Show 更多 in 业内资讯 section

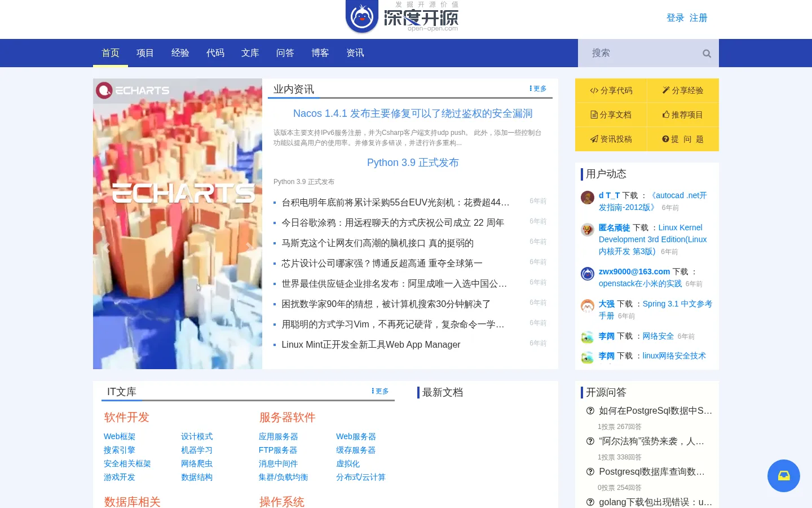click(538, 89)
